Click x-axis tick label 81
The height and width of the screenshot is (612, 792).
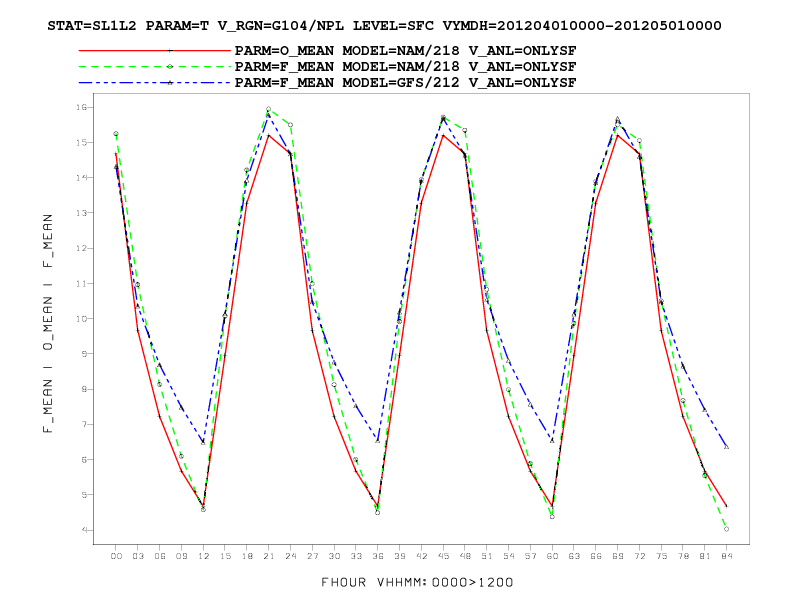[x=705, y=556]
